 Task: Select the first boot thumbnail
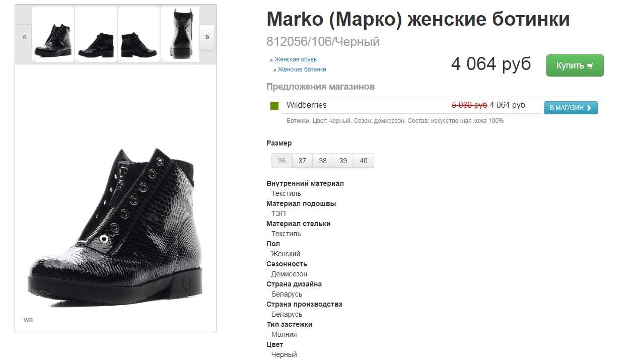(53, 34)
